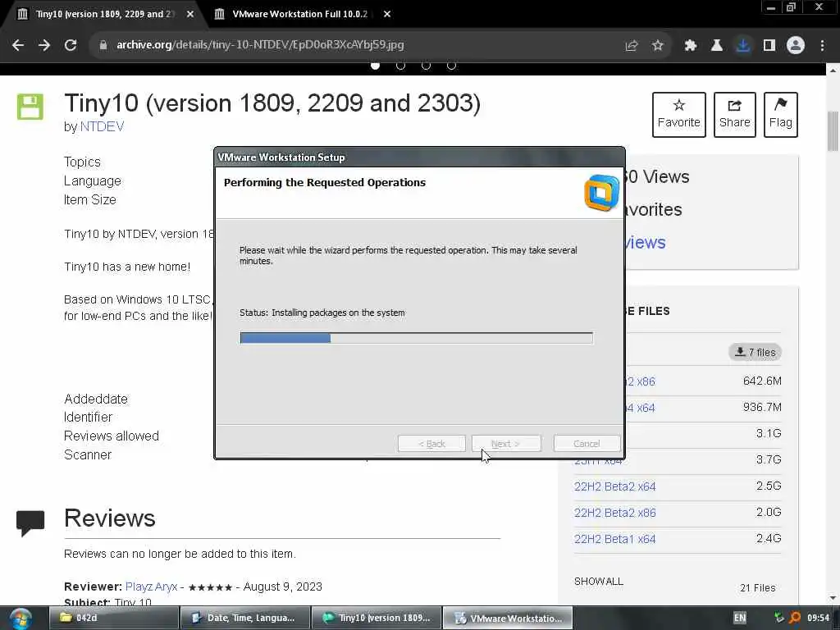Screen dimensions: 840x630
Task: Click the Favorite button
Action: (678, 115)
